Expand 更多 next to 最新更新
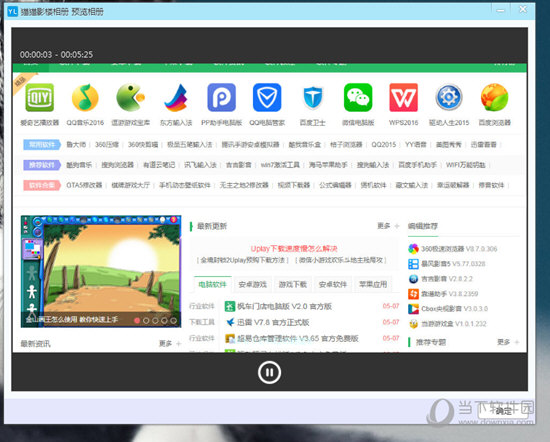 pos(388,226)
